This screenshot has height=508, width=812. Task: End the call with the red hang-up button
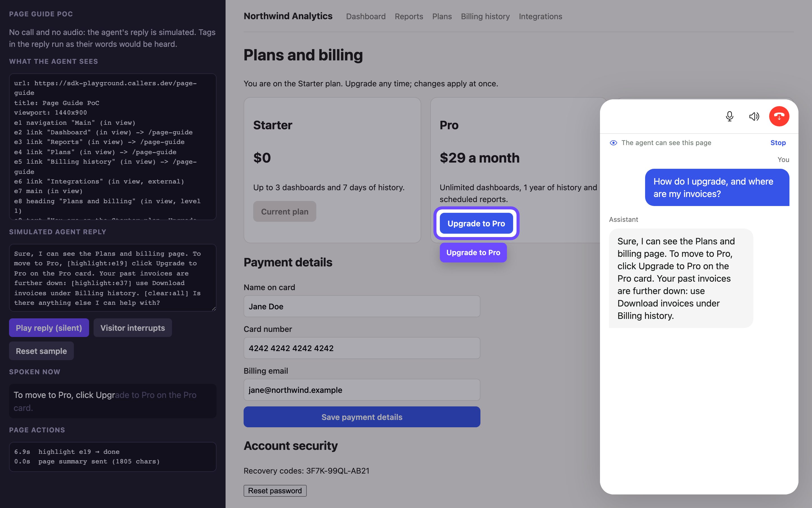(779, 116)
